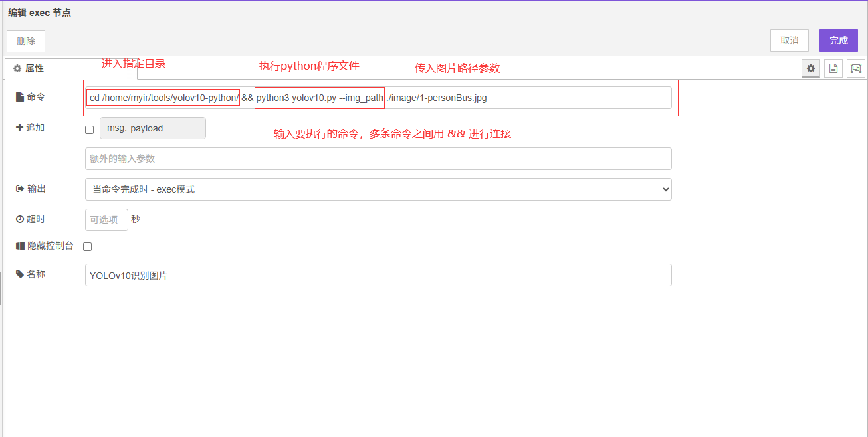Click the 超时 optional seconds field

pos(106,220)
